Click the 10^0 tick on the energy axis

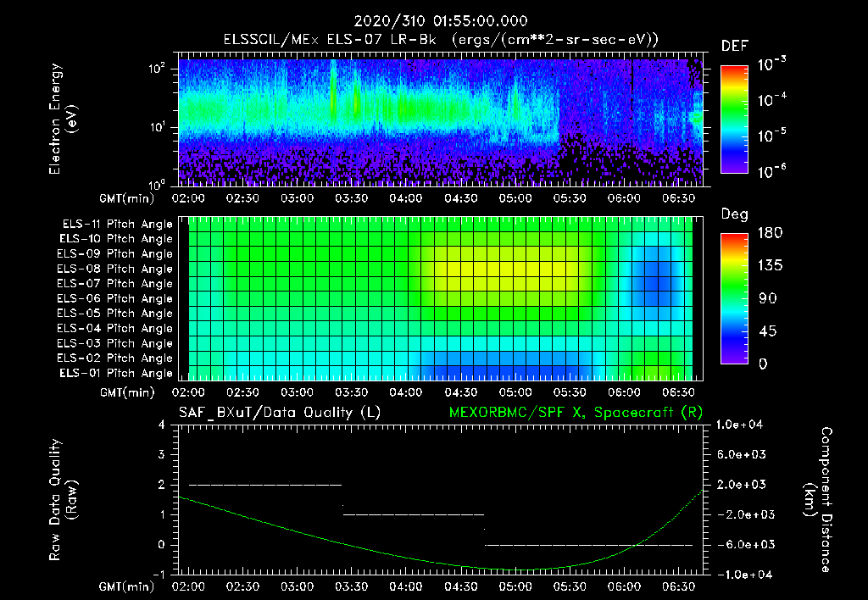(157, 184)
